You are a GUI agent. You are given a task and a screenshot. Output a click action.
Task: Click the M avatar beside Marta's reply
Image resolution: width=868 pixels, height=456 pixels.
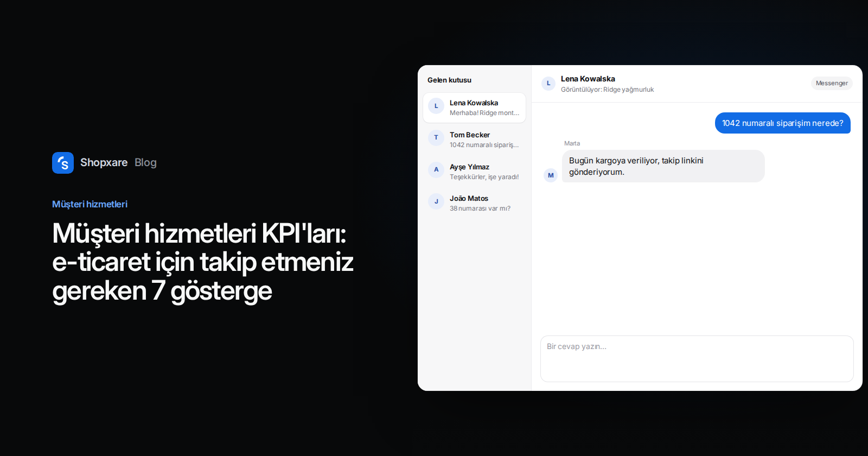(x=551, y=175)
